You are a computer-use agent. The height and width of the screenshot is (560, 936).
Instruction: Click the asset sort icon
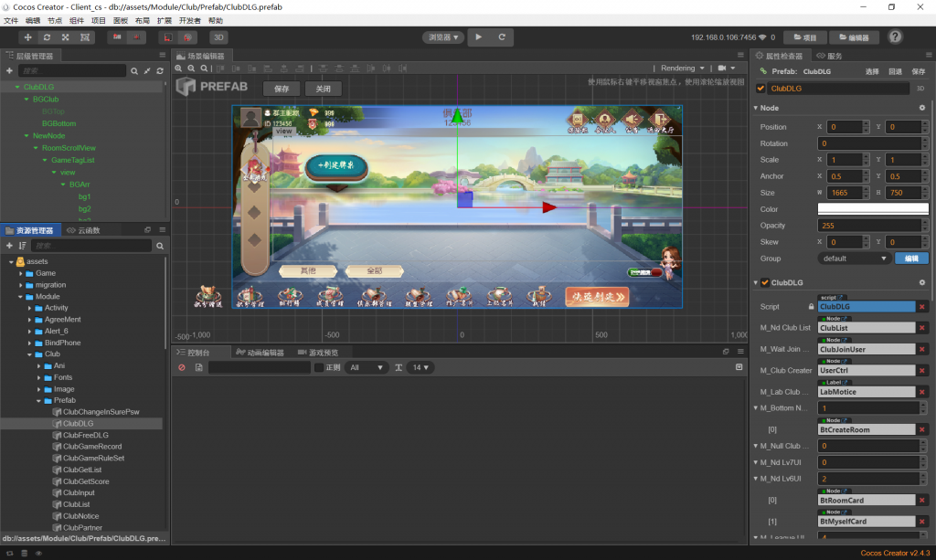point(23,246)
